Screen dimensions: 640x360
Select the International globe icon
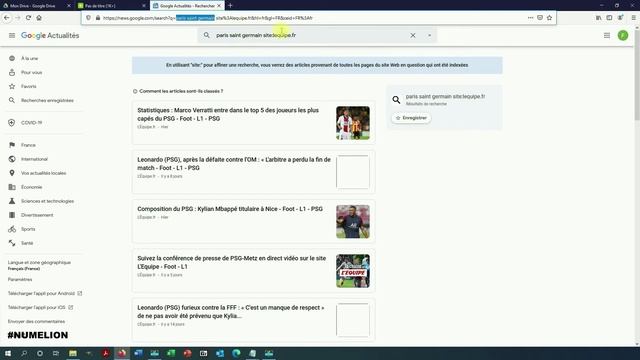point(12,159)
